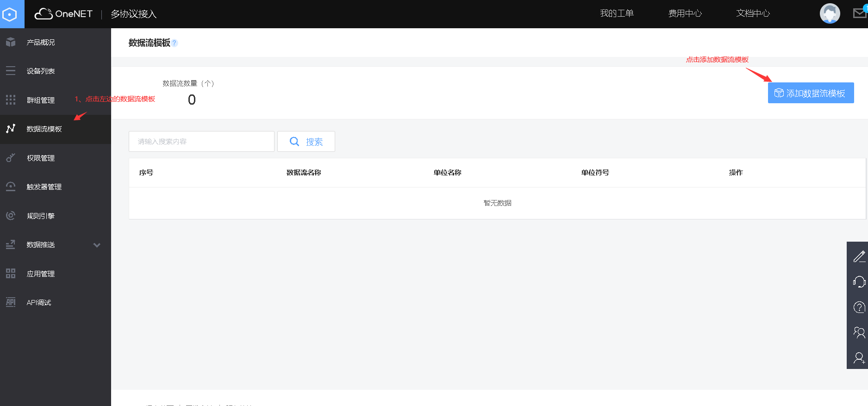This screenshot has height=406, width=868.
Task: Open the OneNET cloud logo
Action: 63,14
